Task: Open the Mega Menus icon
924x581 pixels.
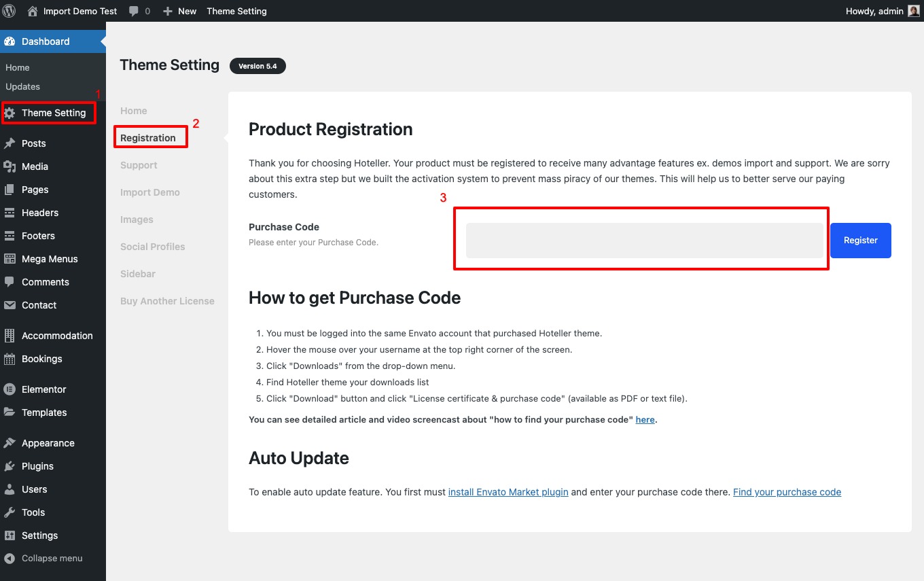Action: [11, 259]
